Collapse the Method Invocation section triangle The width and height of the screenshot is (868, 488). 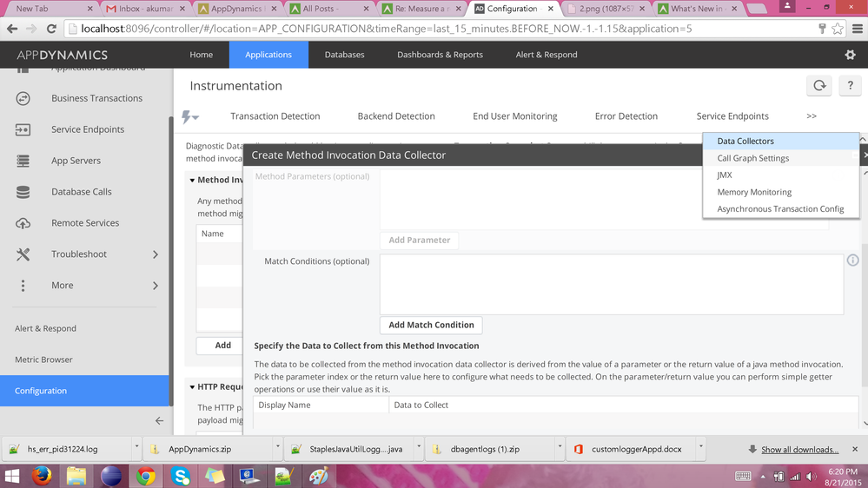click(192, 181)
